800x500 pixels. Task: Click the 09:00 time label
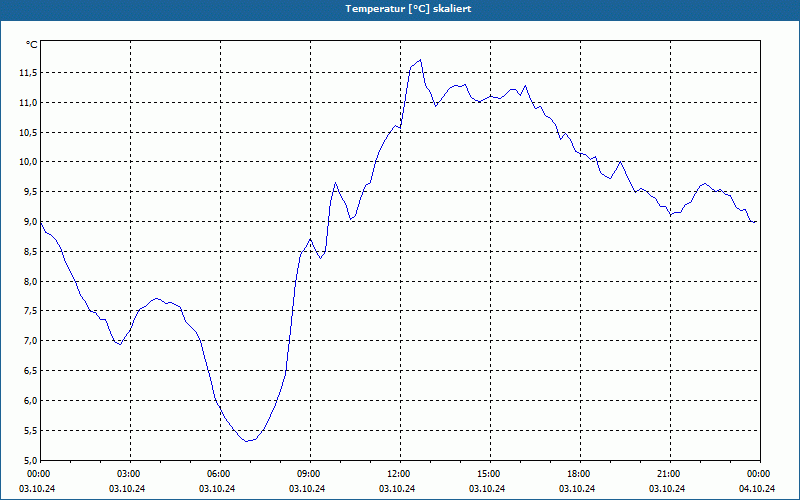[x=308, y=474]
